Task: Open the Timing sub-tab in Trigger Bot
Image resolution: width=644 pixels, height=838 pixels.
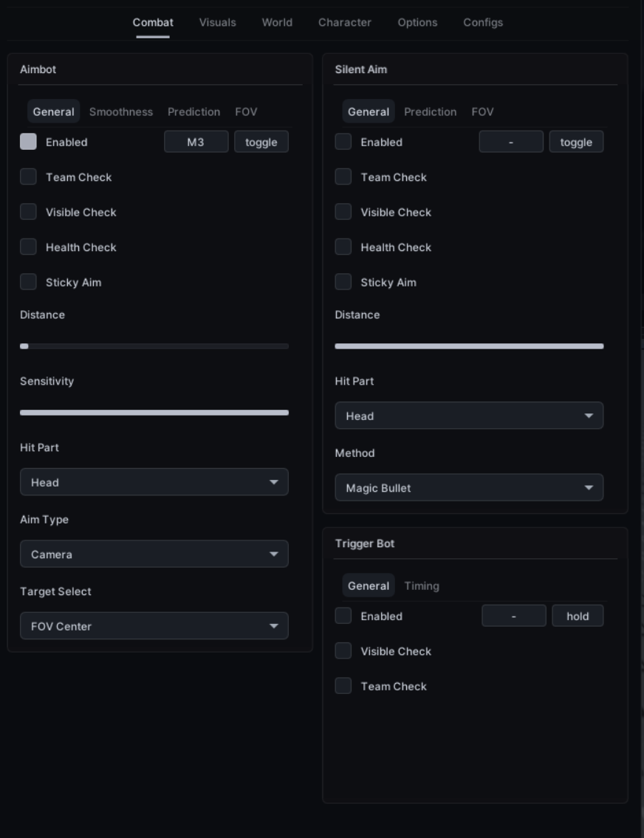Action: click(x=422, y=585)
